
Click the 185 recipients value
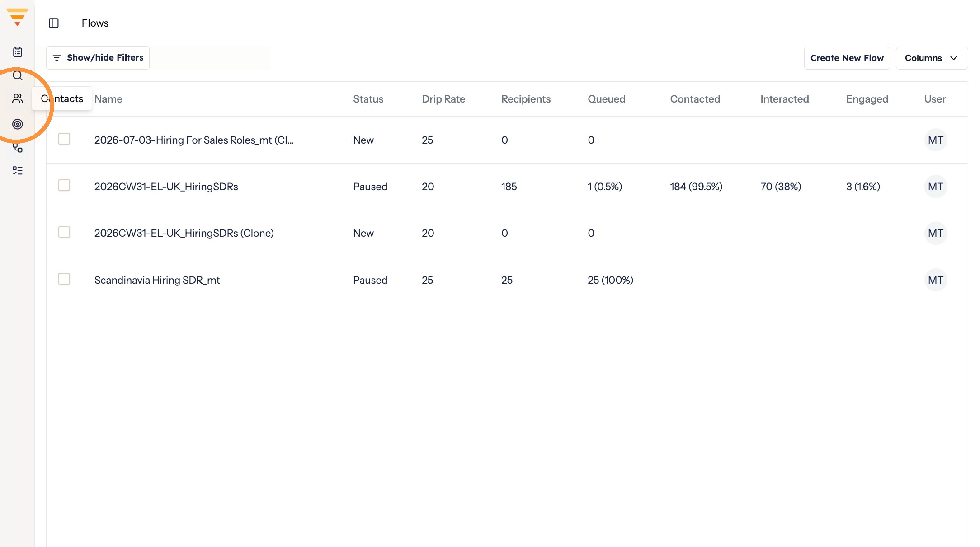[x=509, y=187]
